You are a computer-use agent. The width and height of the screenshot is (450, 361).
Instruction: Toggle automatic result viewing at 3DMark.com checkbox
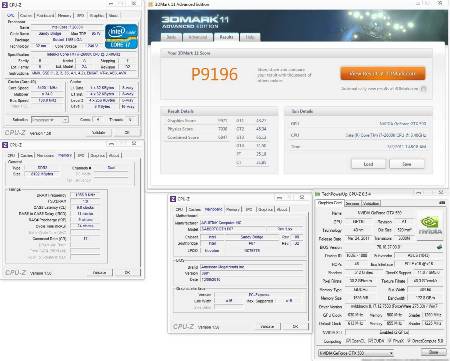coord(423,89)
